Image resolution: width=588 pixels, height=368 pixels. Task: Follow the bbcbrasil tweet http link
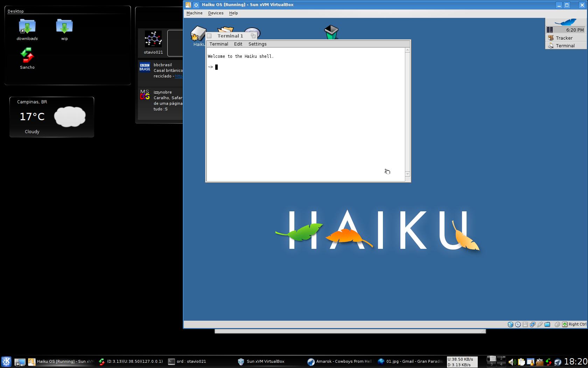coord(178,76)
